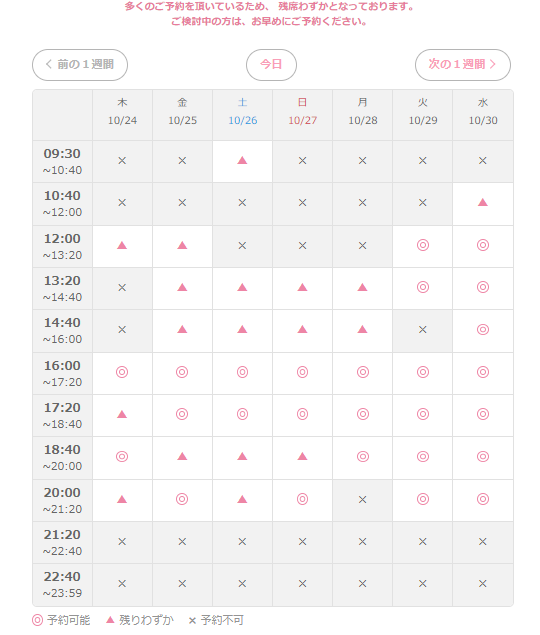Jump to today with 今日 button
Viewport: 540px width, 635px height.
(x=271, y=65)
